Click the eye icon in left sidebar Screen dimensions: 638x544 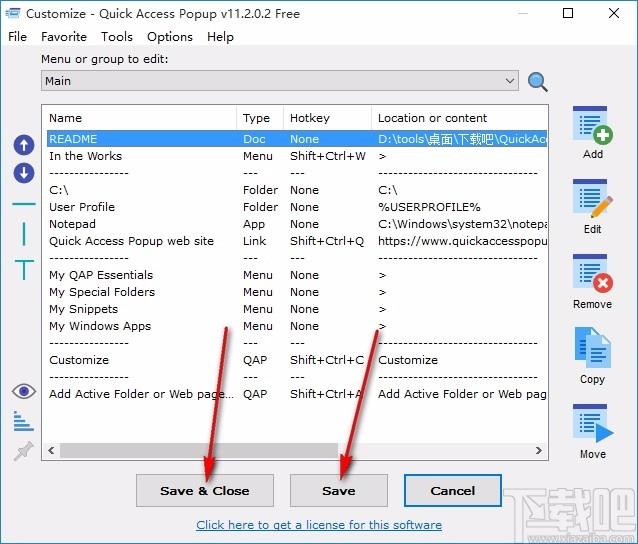pos(24,391)
